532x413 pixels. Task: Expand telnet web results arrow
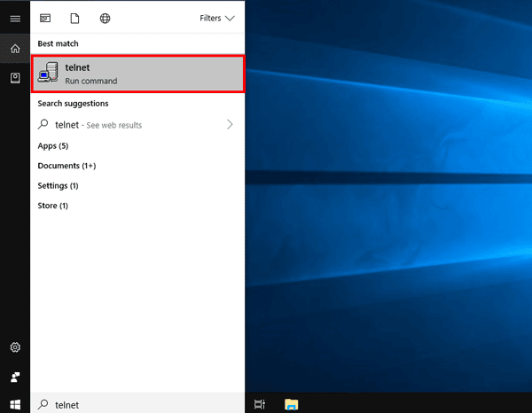coord(230,124)
